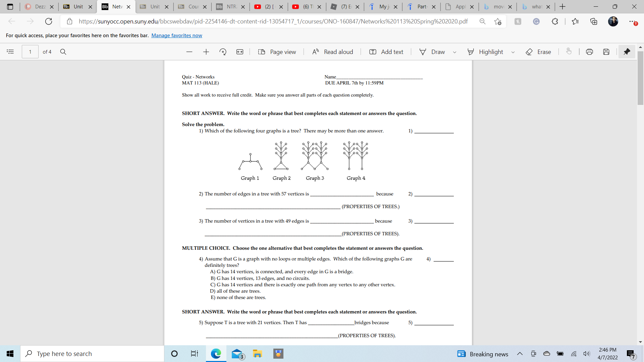Click the fit to width icon
Image resolution: width=644 pixels, height=362 pixels.
pos(240,52)
